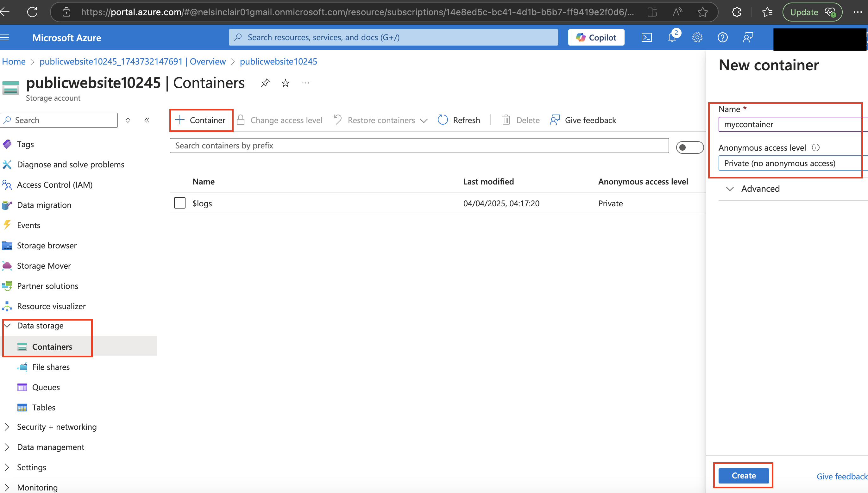Screen dimensions: 868x493
Task: Open the Anonymous access level dropdown
Action: [x=793, y=163]
